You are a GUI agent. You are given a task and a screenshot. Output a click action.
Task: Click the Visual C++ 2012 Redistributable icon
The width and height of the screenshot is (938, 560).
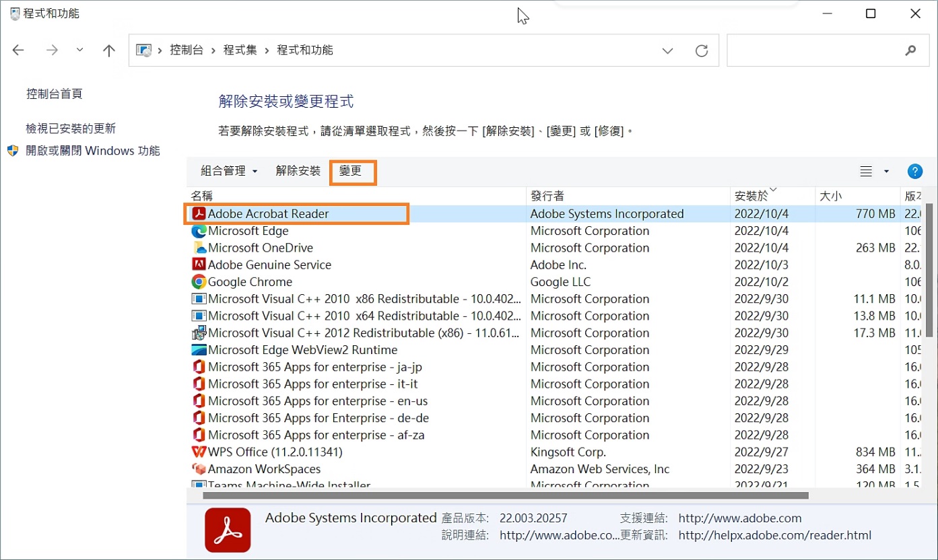pos(199,332)
